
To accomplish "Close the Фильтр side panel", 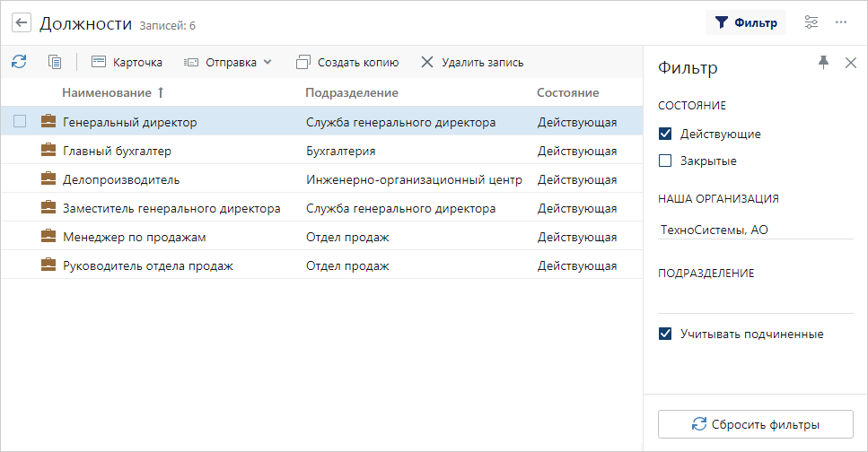I will pos(851,62).
